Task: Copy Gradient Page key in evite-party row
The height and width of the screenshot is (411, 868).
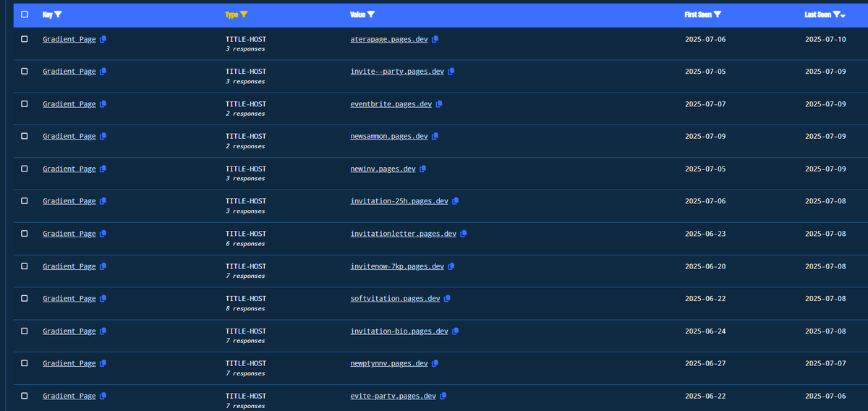Action: 103,396
